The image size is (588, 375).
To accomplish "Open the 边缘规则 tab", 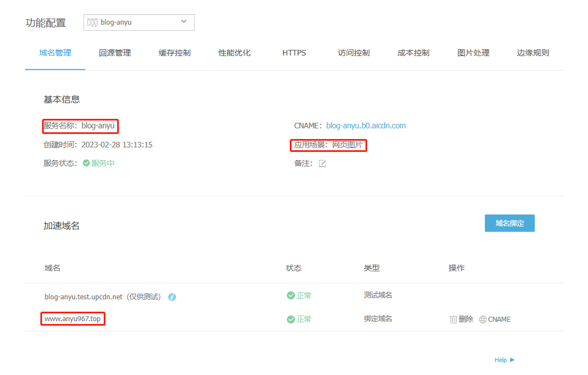I will click(533, 53).
